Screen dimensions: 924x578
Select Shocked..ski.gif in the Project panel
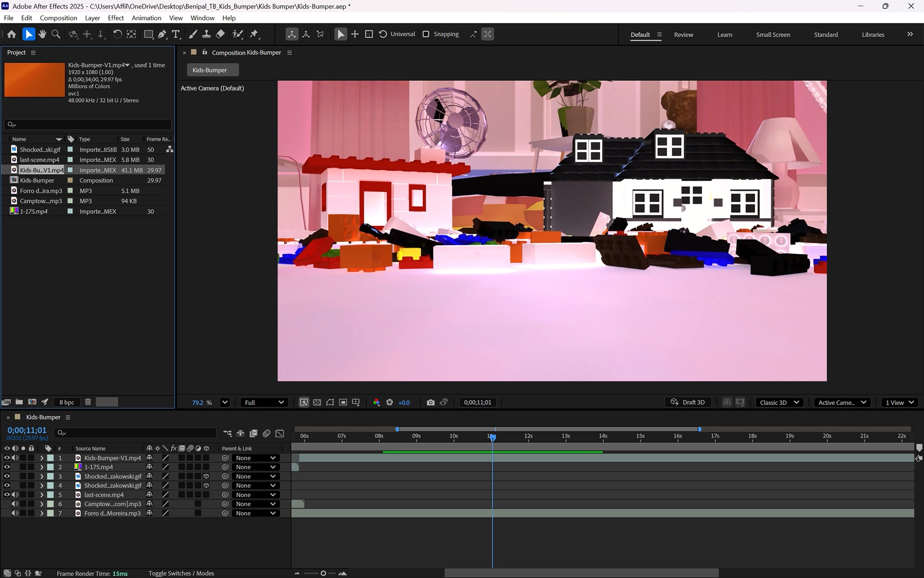pos(40,149)
